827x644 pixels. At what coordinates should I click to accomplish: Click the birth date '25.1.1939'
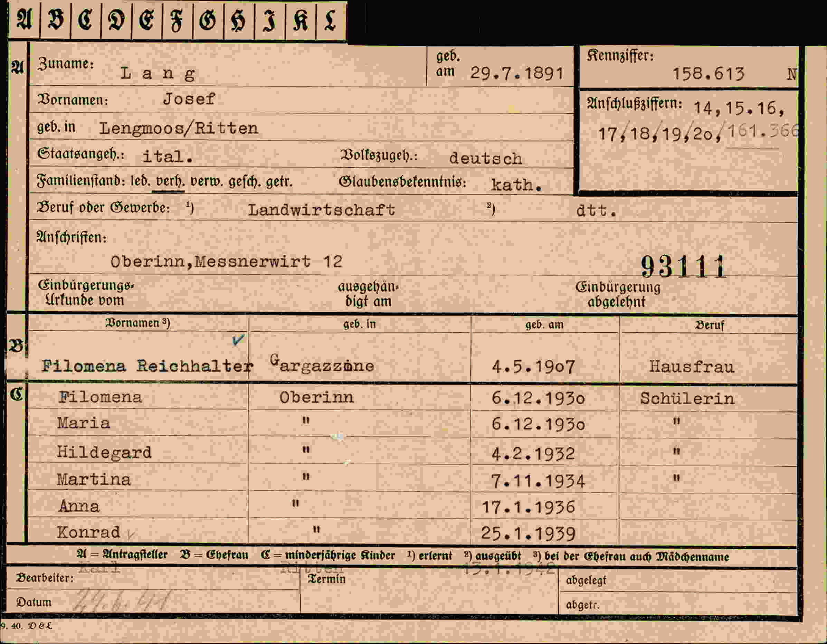528,534
